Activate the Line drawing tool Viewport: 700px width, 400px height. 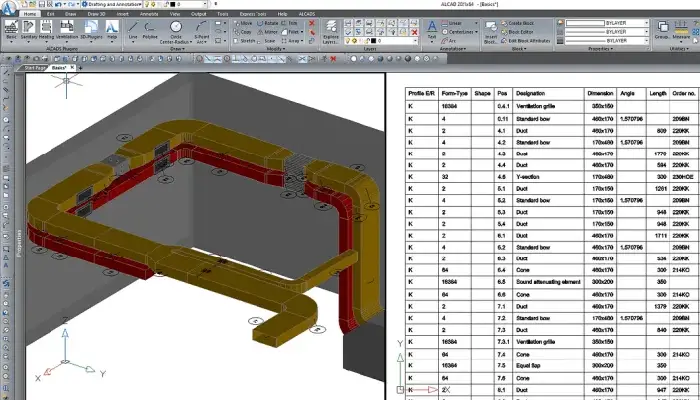click(x=134, y=28)
